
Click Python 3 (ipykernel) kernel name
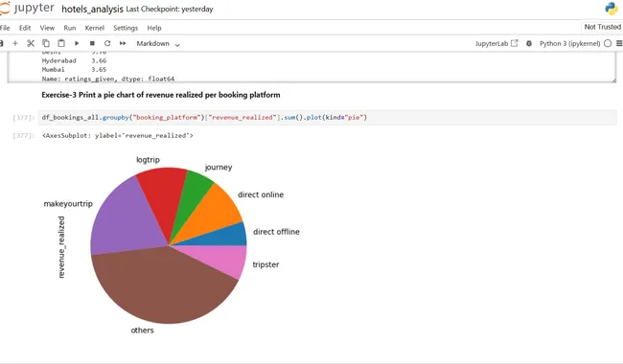tap(569, 43)
